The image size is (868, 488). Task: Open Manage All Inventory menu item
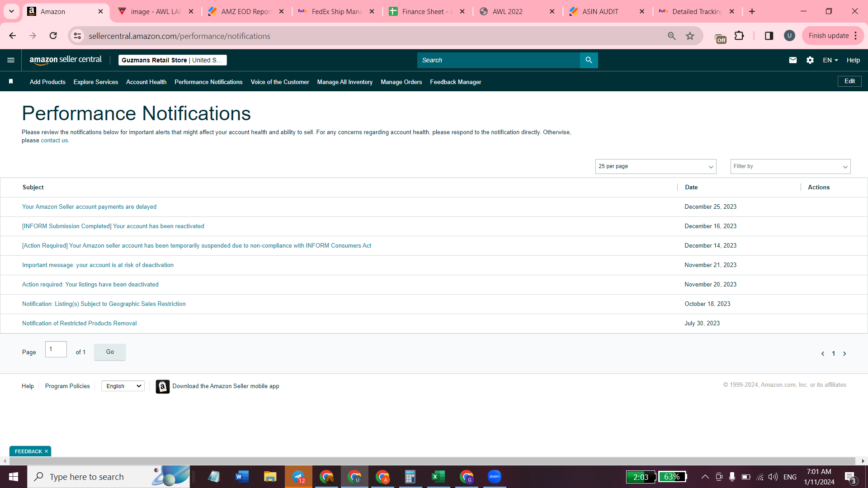click(x=345, y=82)
